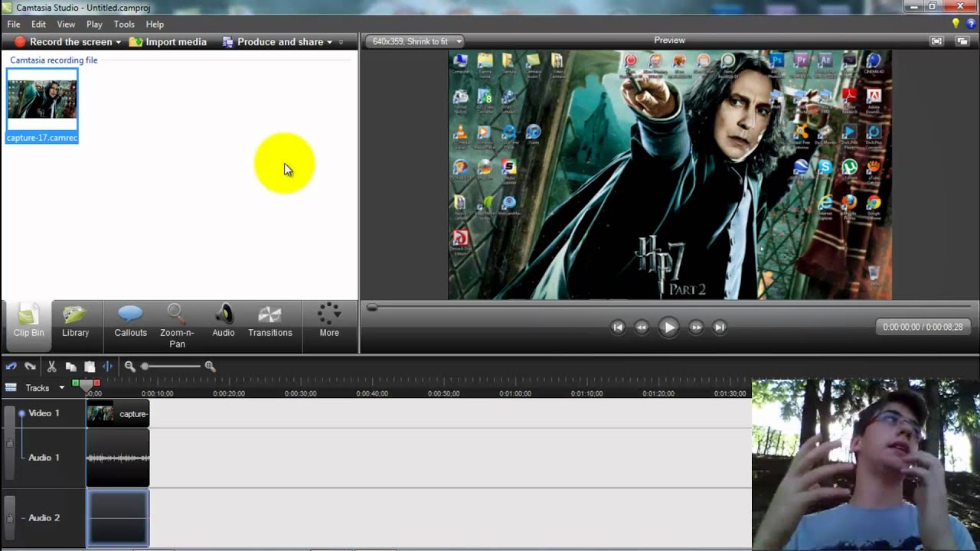
Task: Toggle the lock for Audio 2 track
Action: pyautogui.click(x=9, y=518)
